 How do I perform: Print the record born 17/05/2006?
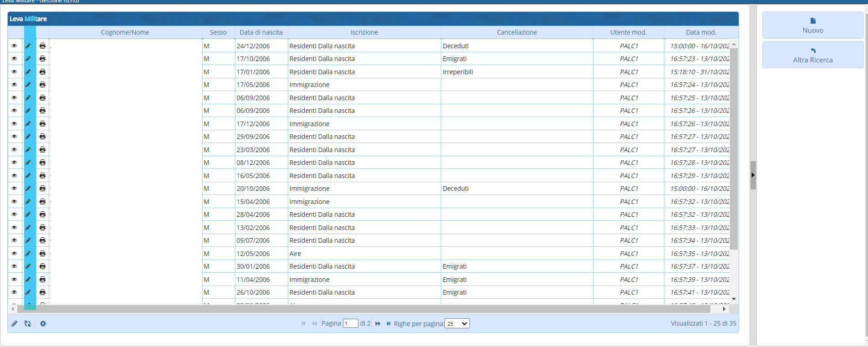point(42,85)
